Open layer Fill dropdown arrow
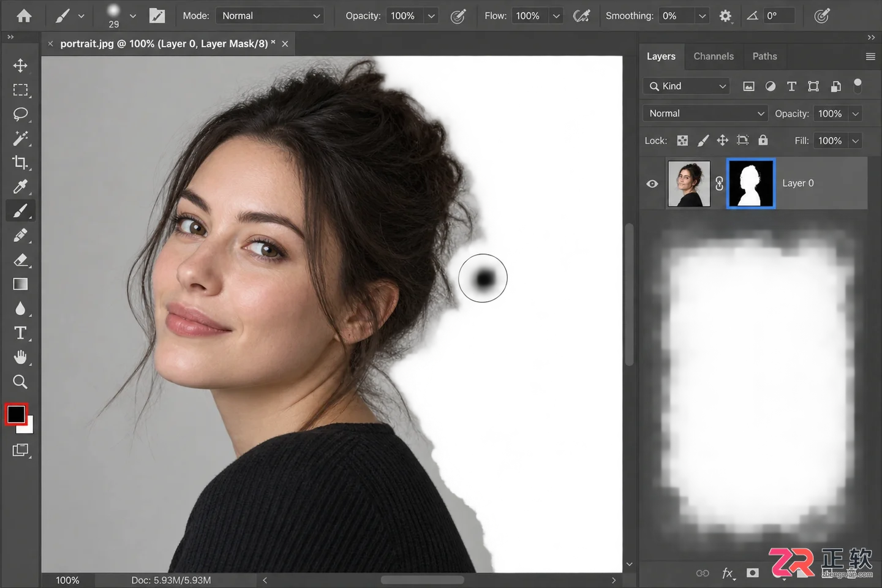The height and width of the screenshot is (588, 882). click(856, 141)
